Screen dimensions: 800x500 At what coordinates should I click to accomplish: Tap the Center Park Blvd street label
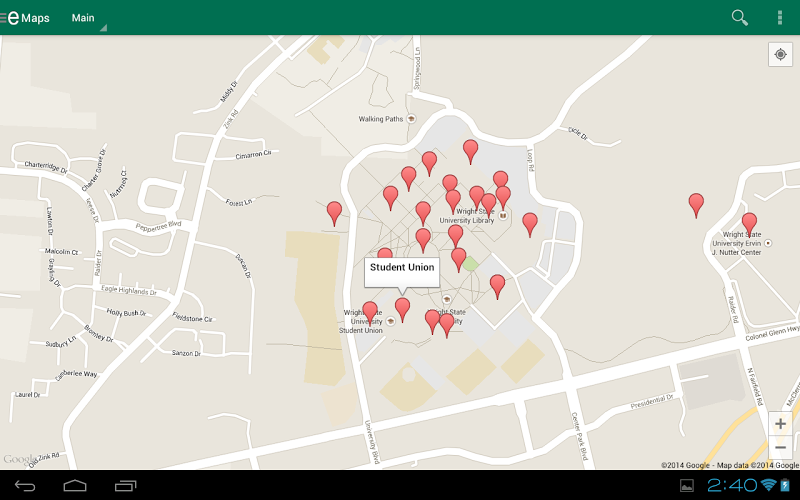coord(581,436)
